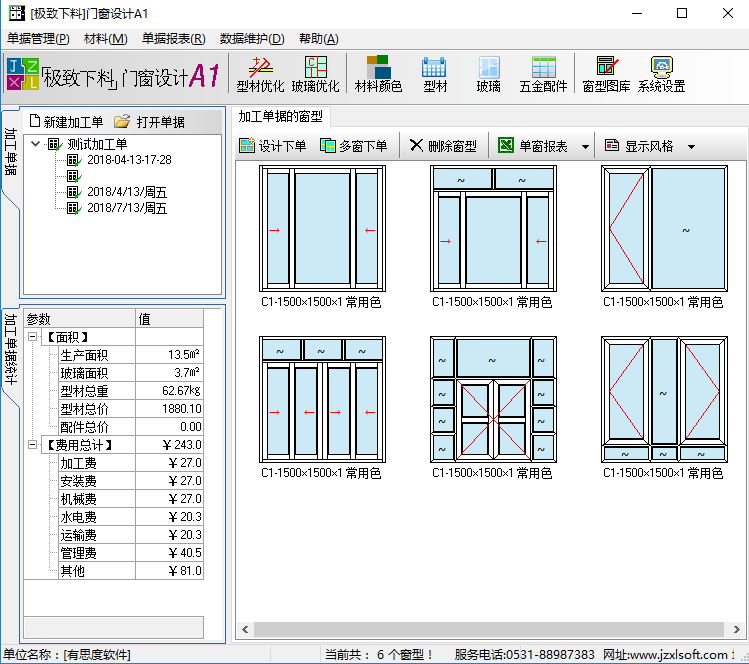Select the double casement window with bottom transoms

pos(664,399)
